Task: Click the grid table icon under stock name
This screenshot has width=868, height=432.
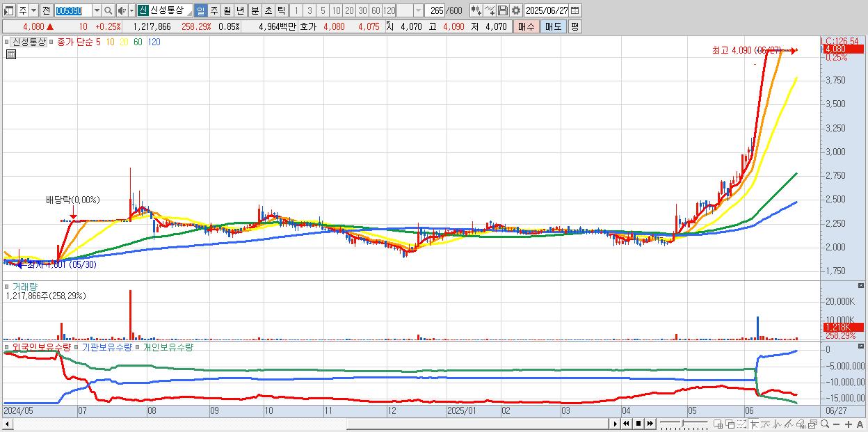Action: pos(11,54)
